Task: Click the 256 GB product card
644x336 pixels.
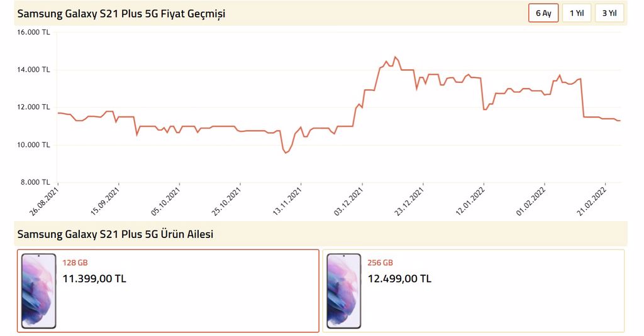Action: 474,291
